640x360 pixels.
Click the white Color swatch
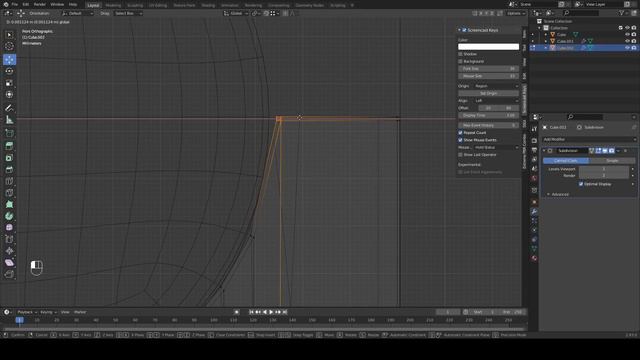pyautogui.click(x=489, y=47)
